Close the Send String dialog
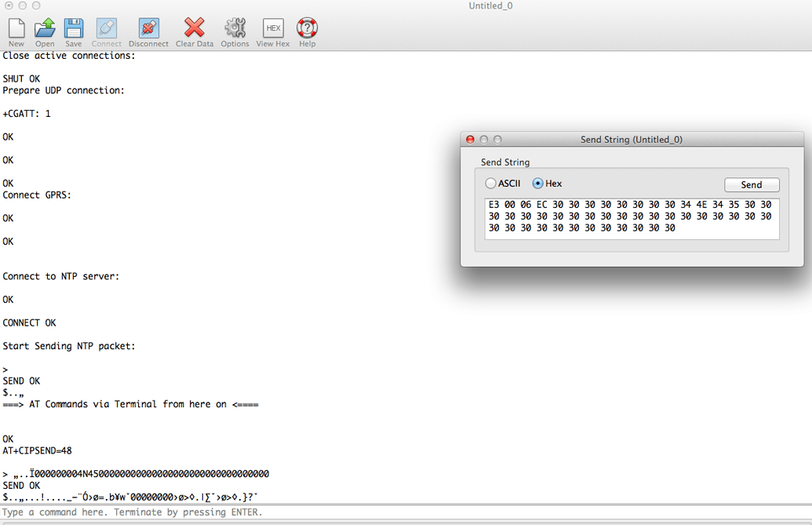The image size is (812, 525). point(469,139)
